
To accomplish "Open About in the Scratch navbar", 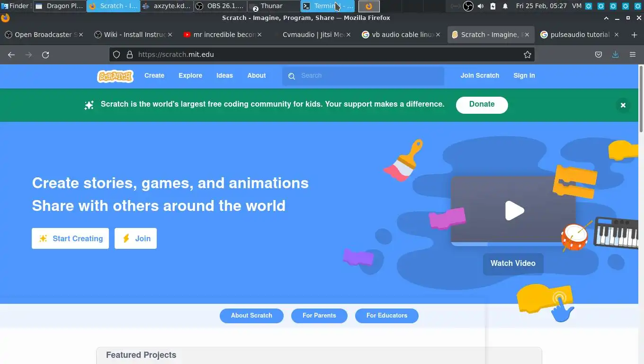I will [257, 76].
